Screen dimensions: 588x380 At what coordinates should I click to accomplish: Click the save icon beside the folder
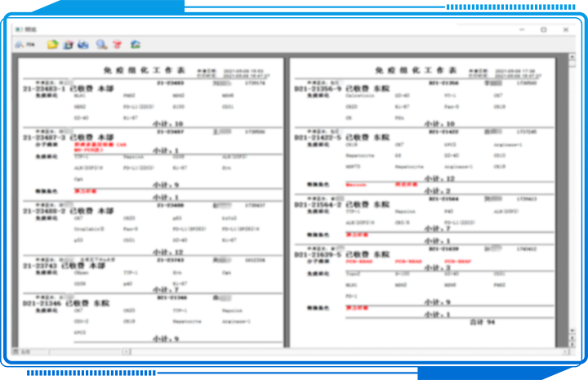69,44
